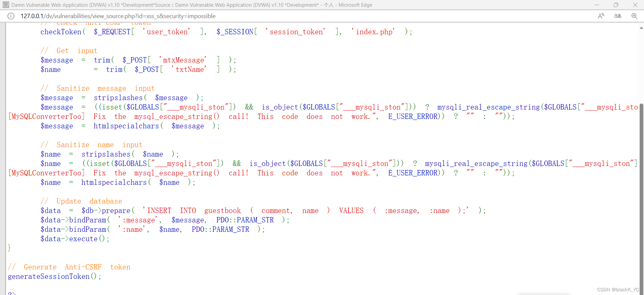Restore down the Edge window
644x295 pixels.
coord(616,5)
